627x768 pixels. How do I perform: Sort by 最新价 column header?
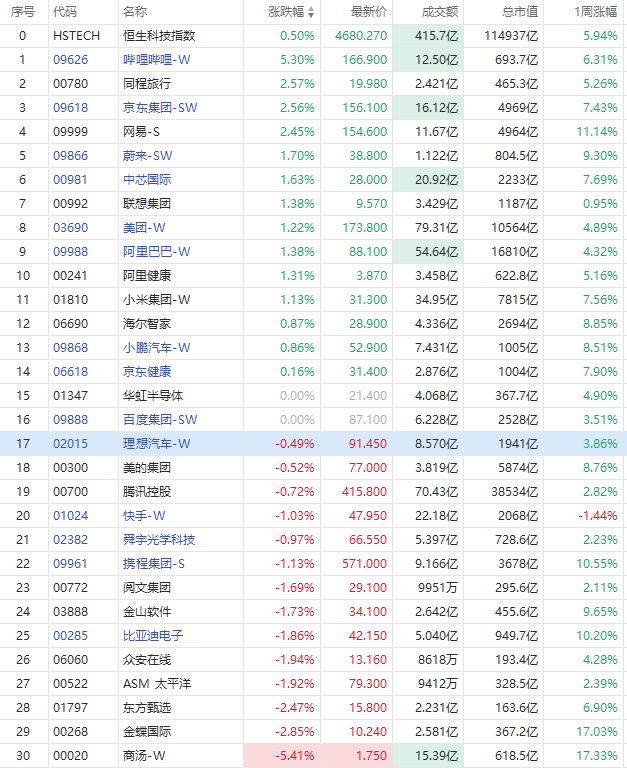click(369, 12)
